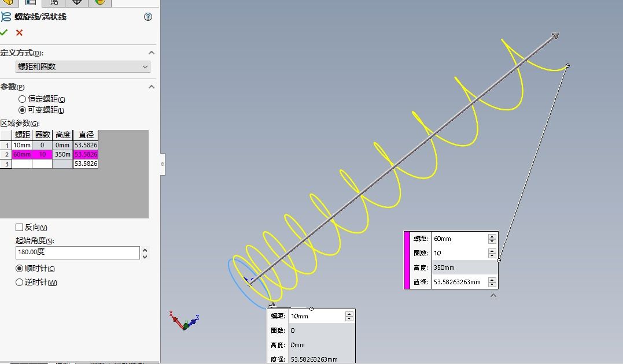The height and width of the screenshot is (364, 623).
Task: Switch to the FeatureManager design tree tab
Action: (8, 2)
